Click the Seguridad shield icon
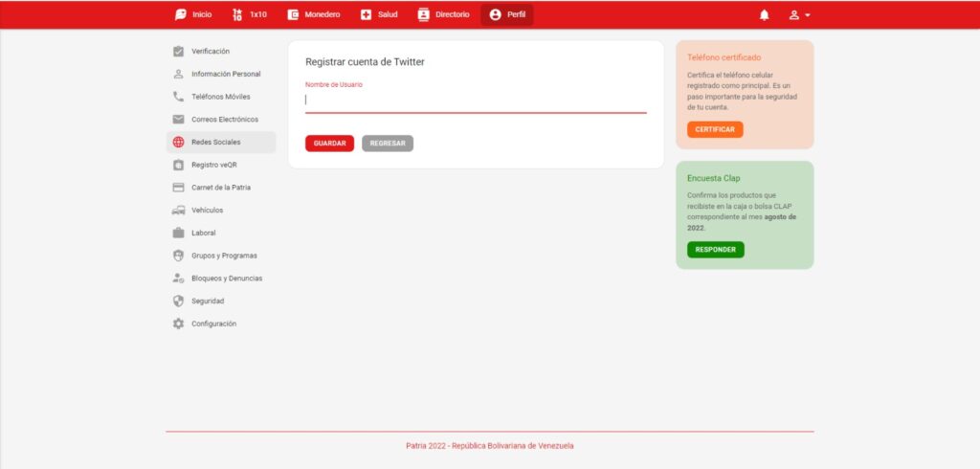980x469 pixels. pyautogui.click(x=178, y=301)
